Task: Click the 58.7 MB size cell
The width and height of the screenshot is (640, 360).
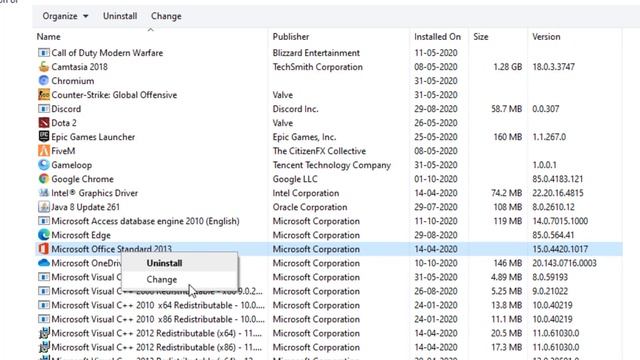Action: (507, 109)
